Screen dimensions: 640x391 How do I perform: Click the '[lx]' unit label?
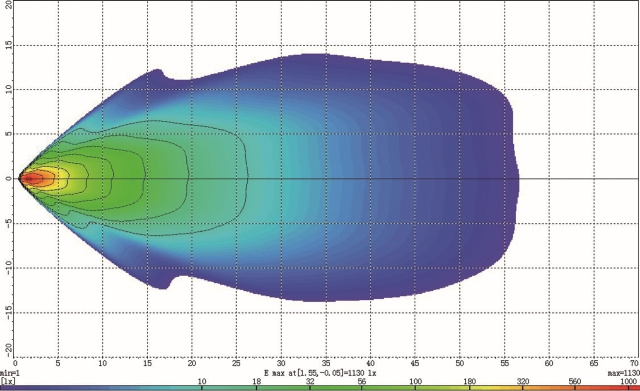coord(8,381)
